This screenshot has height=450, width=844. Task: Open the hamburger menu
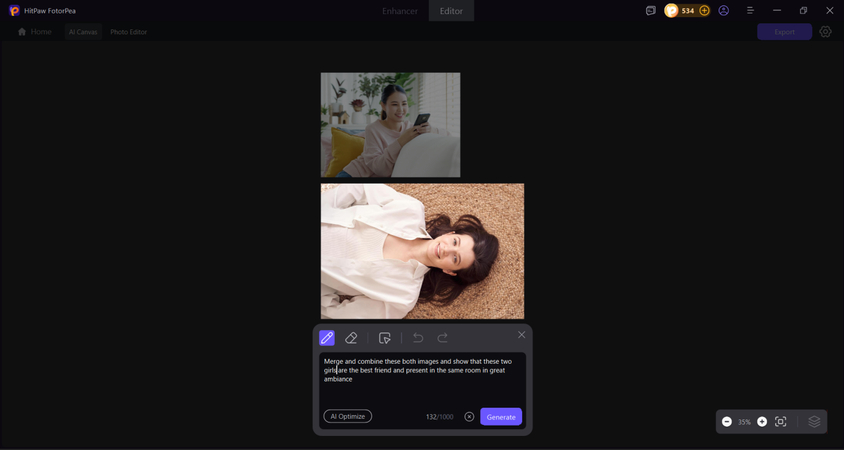pyautogui.click(x=750, y=10)
